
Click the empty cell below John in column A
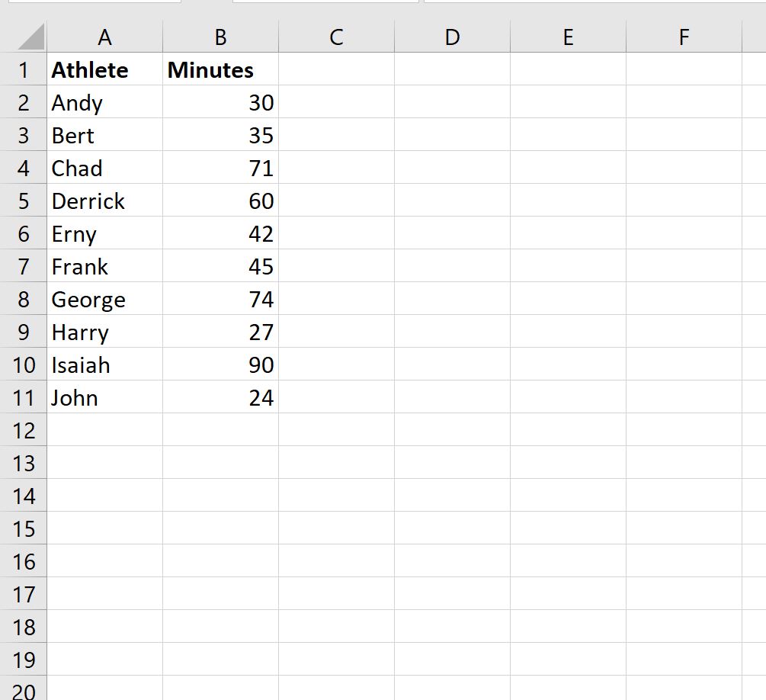(x=104, y=430)
